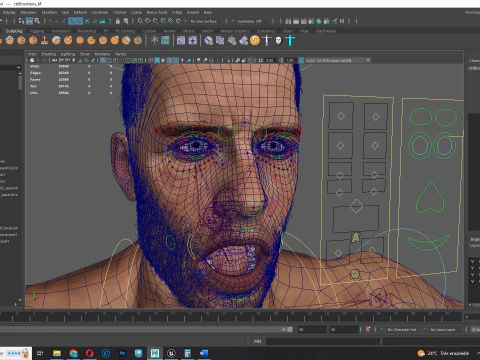Click the exposure value field 0.00
Screen dimensions: 480x360
point(269,60)
